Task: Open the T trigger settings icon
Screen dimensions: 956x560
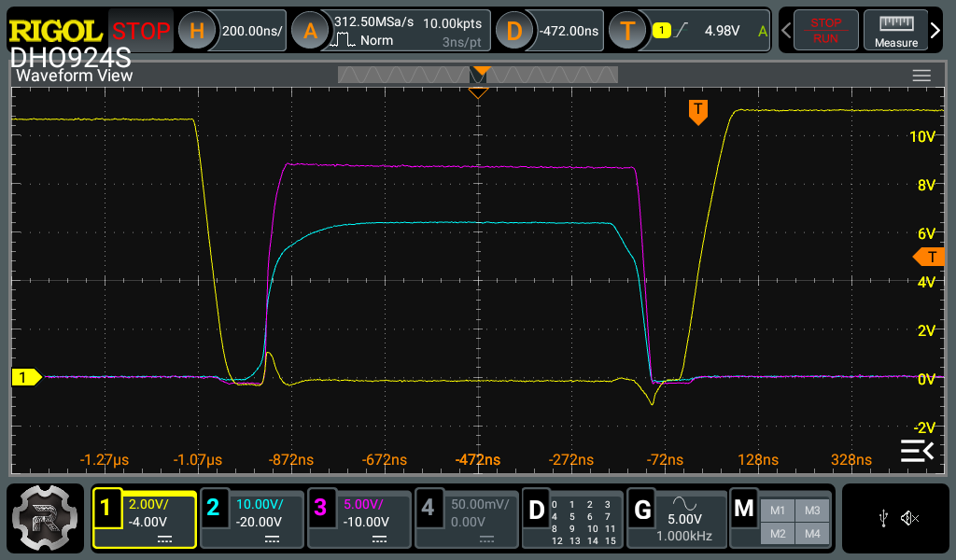Action: (x=627, y=31)
